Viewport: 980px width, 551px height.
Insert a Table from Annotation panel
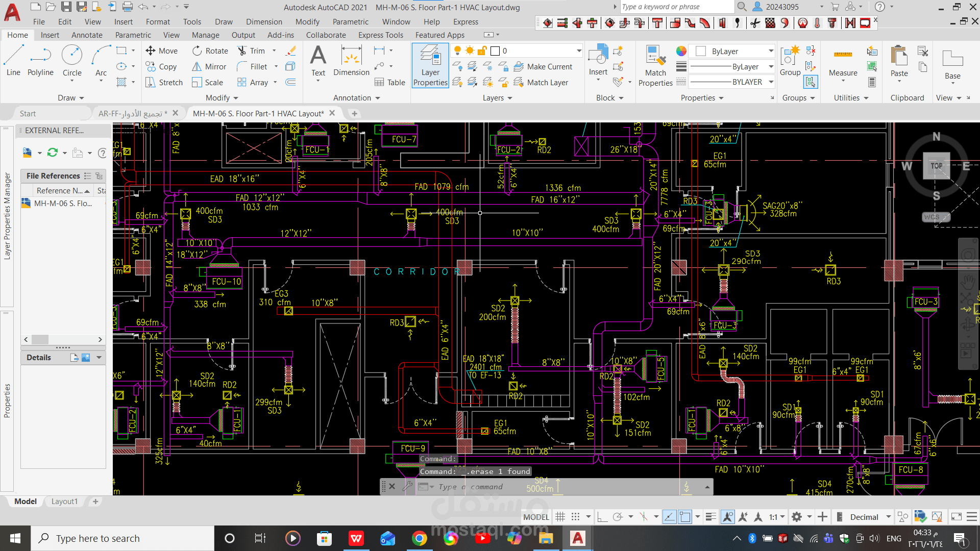click(x=390, y=82)
